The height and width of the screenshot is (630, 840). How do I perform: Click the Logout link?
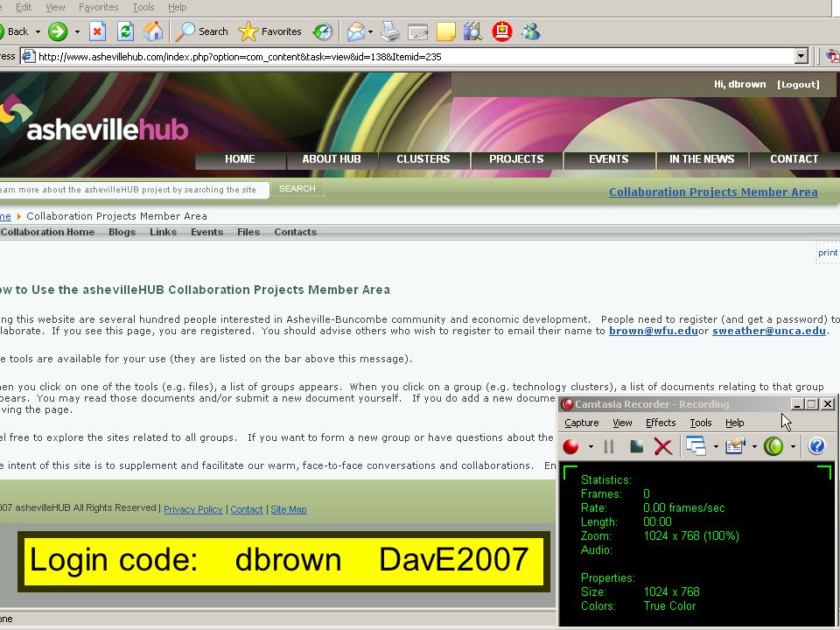click(x=798, y=85)
